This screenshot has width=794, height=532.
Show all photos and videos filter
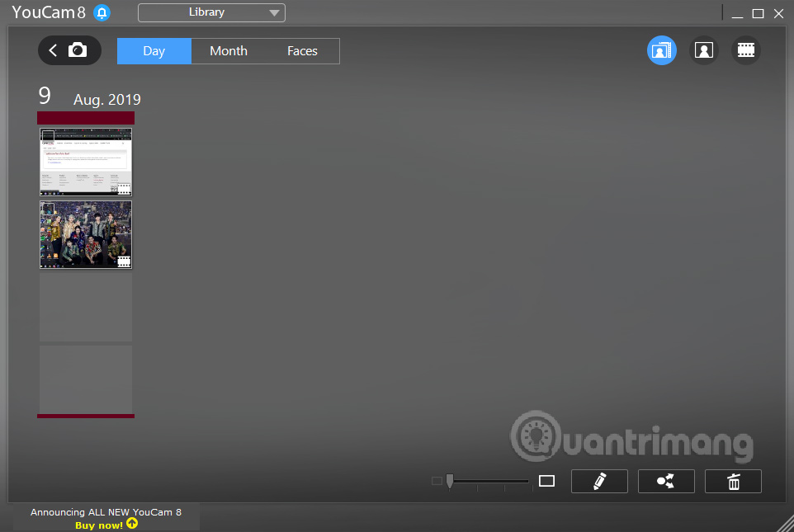tap(661, 50)
